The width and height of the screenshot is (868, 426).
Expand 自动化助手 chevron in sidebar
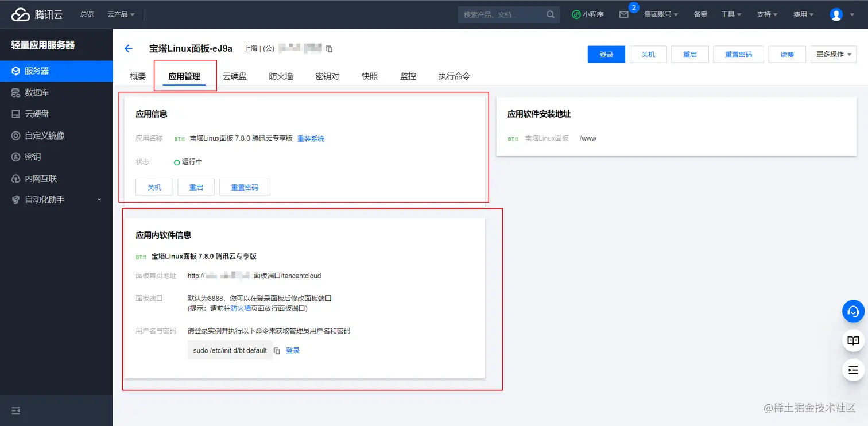coord(99,200)
